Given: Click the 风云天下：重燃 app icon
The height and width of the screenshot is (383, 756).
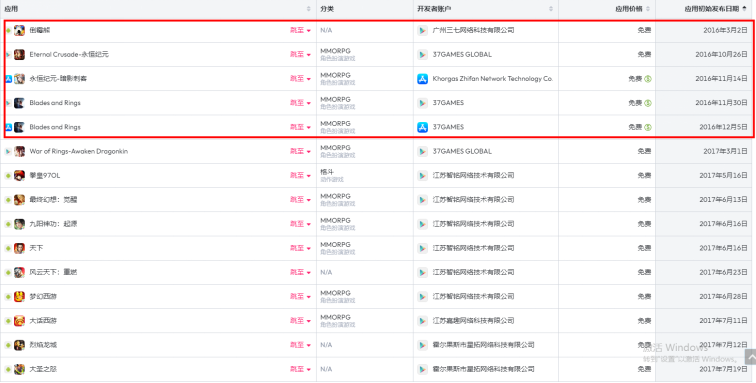Looking at the screenshot, I should tap(19, 272).
